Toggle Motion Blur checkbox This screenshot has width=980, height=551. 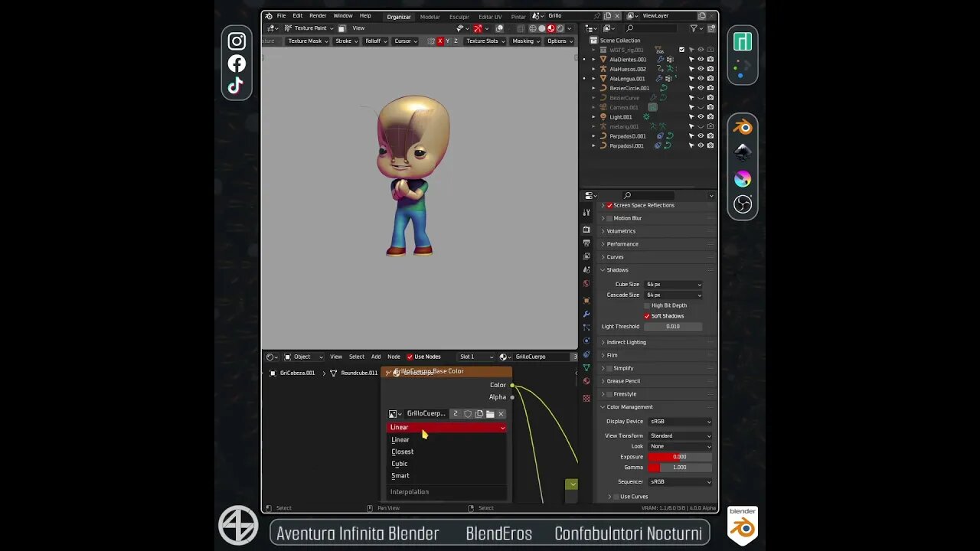(x=610, y=218)
